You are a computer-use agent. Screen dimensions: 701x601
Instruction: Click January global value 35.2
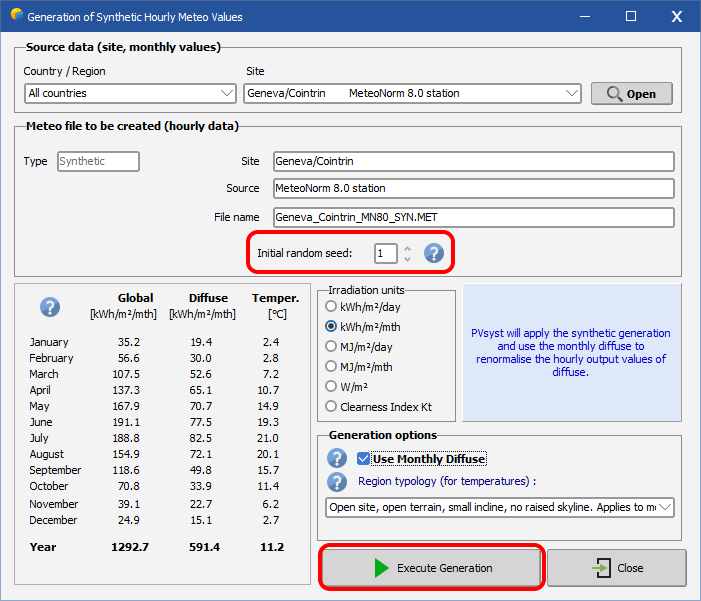[x=129, y=342]
